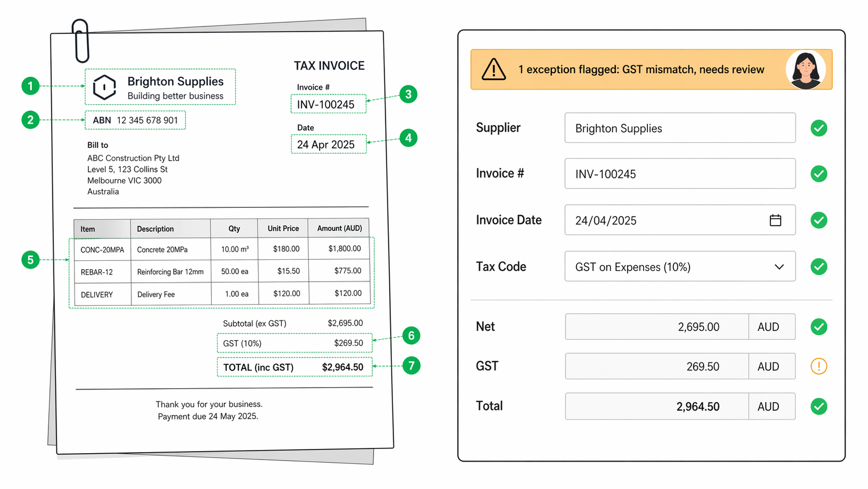The image size is (868, 489).
Task: Click the GST amount field 269.50
Action: pos(657,366)
